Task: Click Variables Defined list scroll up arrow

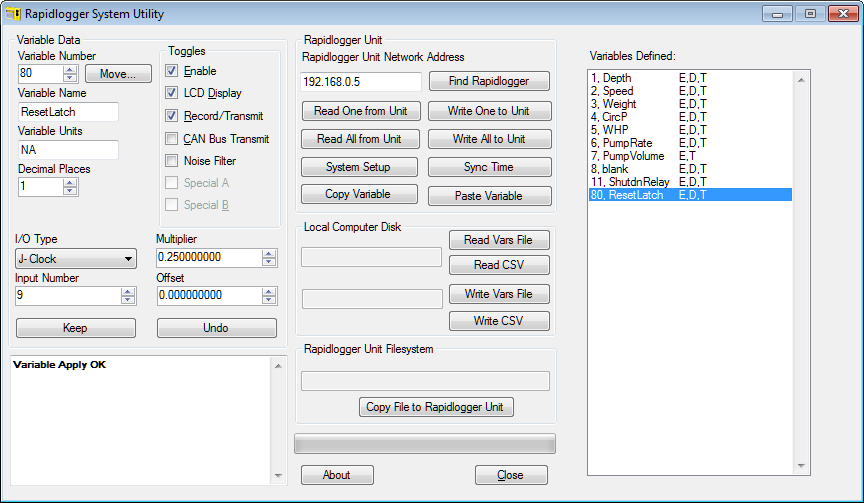Action: [x=801, y=80]
